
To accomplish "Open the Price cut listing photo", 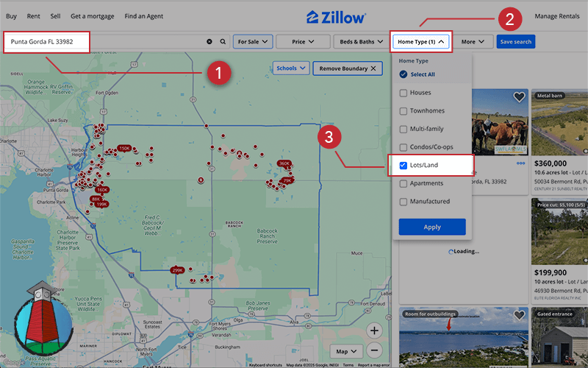I will (x=559, y=231).
